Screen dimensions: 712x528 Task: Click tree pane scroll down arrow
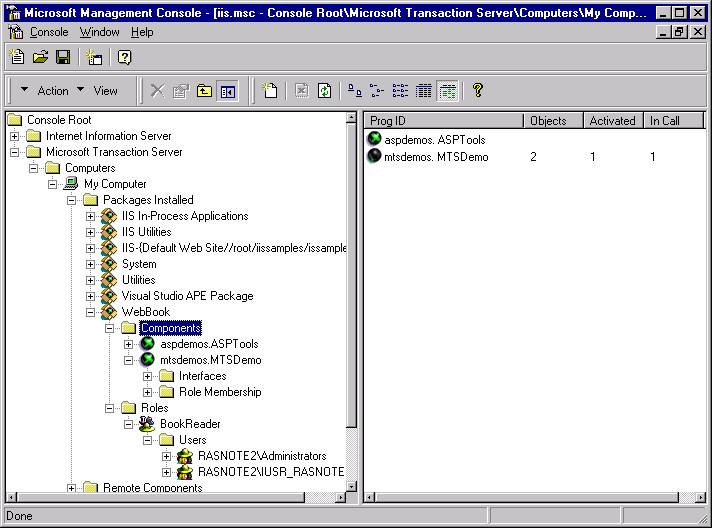click(351, 487)
